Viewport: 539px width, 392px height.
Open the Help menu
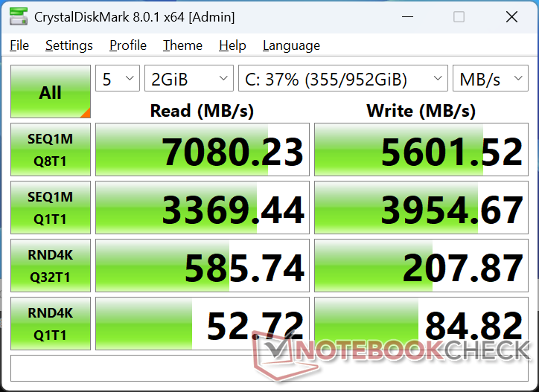[232, 45]
